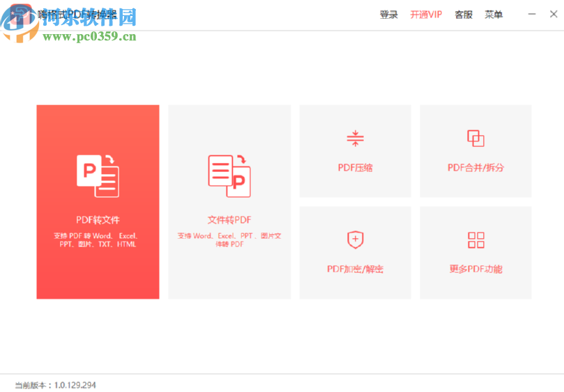Click the version text 1.0.129.294

75,385
